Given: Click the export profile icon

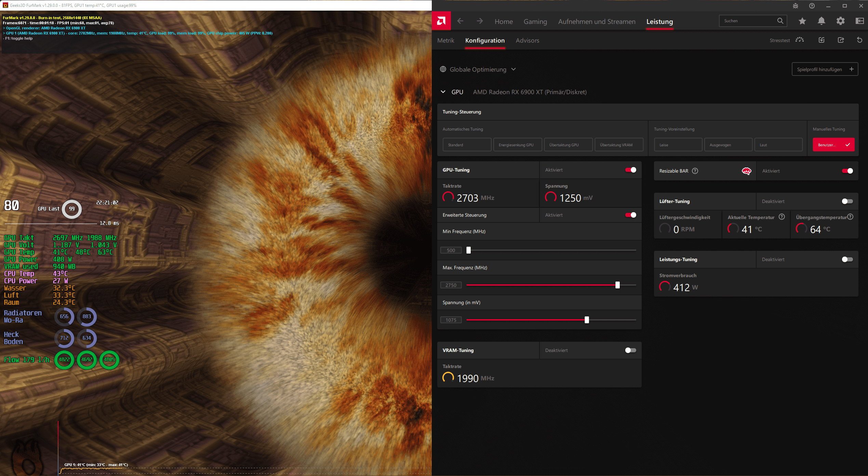Looking at the screenshot, I should click(841, 40).
